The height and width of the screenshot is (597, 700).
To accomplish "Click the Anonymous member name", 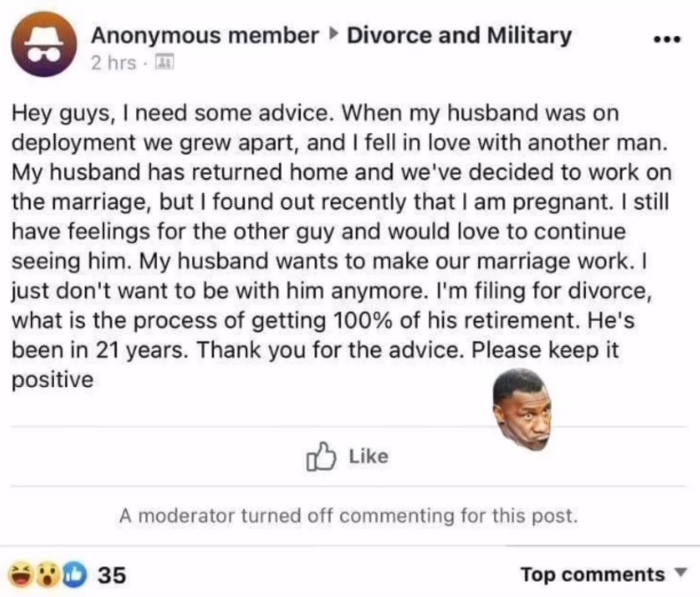I will [x=205, y=35].
